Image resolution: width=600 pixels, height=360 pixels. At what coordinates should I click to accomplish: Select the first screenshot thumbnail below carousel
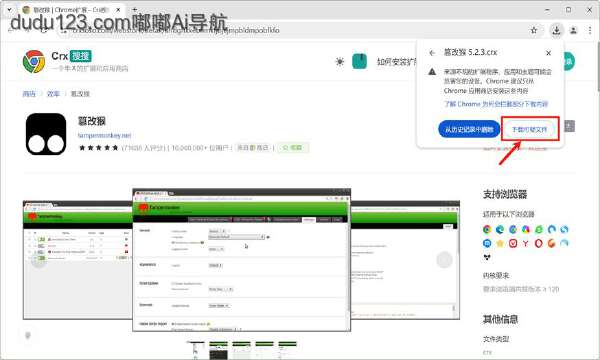pyautogui.click(x=195, y=350)
